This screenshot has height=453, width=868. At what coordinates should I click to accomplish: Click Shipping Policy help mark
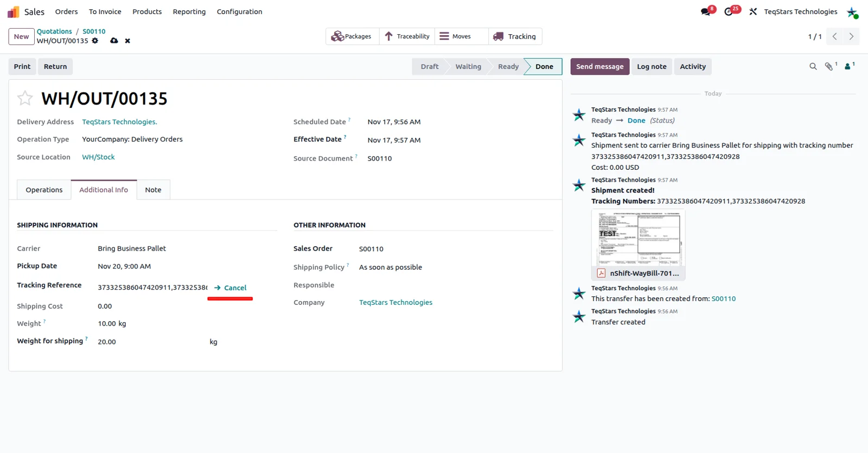348,265
